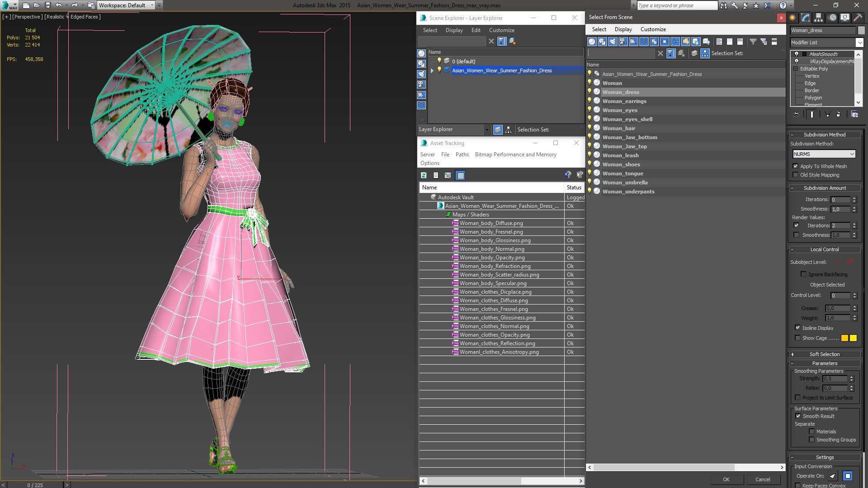This screenshot has height=488, width=868.
Task: Open Paths menu in Asset Tracking
Action: [462, 155]
